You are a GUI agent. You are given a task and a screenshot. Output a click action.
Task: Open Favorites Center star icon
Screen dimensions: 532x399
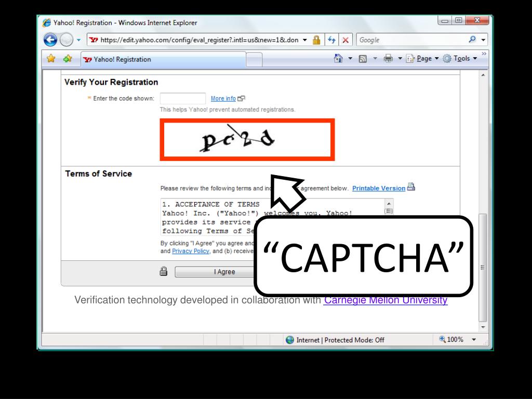point(51,59)
